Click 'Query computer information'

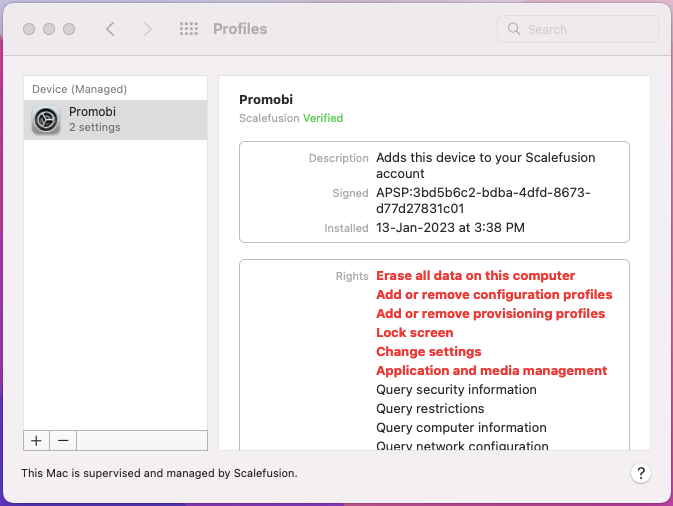[x=461, y=427]
